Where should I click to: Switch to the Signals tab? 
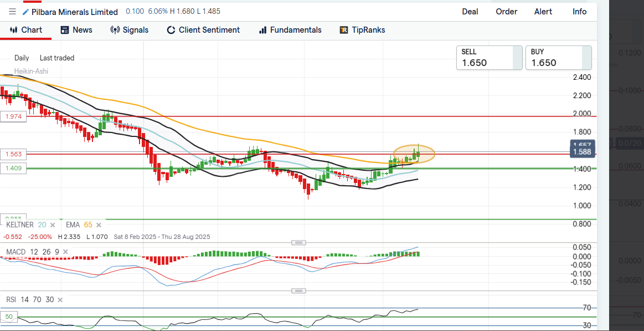[130, 30]
